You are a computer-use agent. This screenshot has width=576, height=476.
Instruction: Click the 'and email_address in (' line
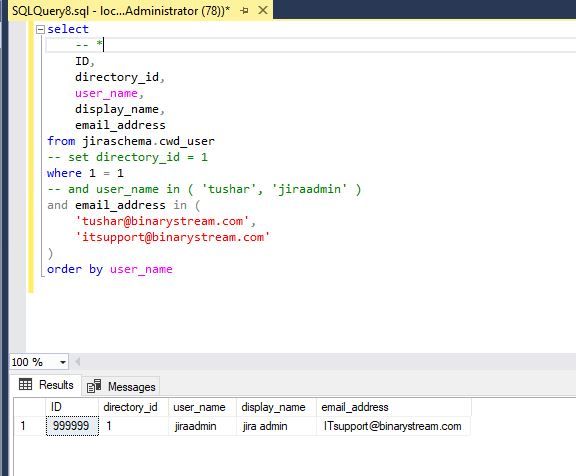124,205
